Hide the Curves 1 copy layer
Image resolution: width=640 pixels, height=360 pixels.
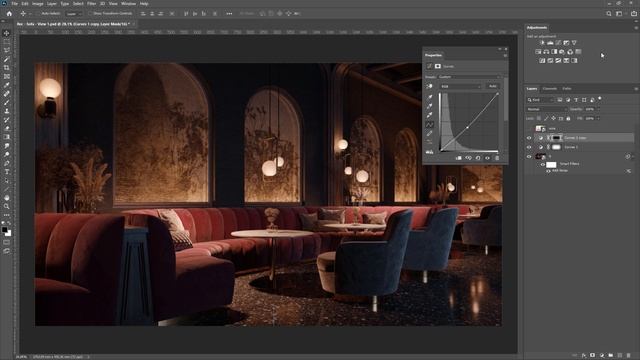529,138
